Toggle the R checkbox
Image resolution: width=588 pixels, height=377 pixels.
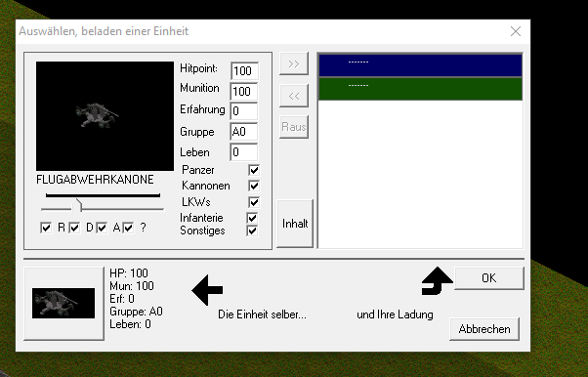point(46,228)
